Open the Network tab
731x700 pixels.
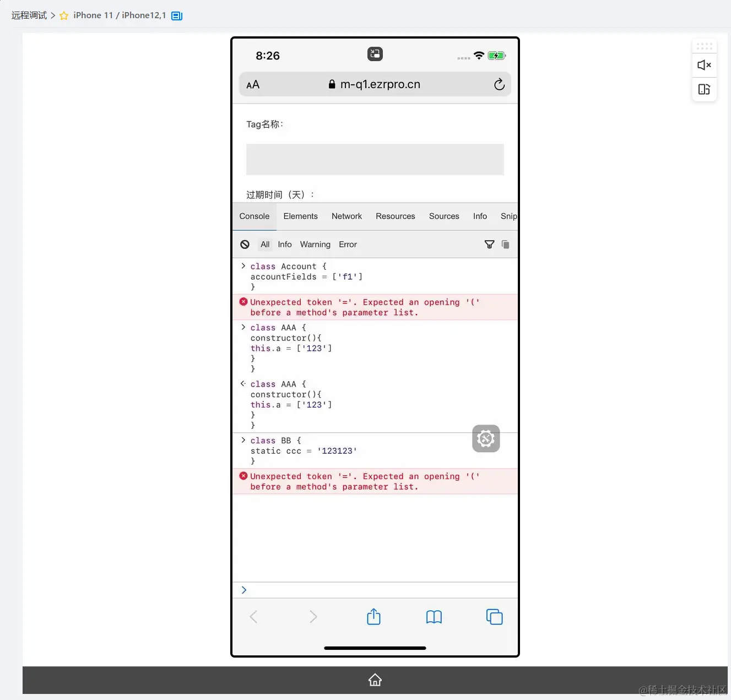(x=346, y=216)
